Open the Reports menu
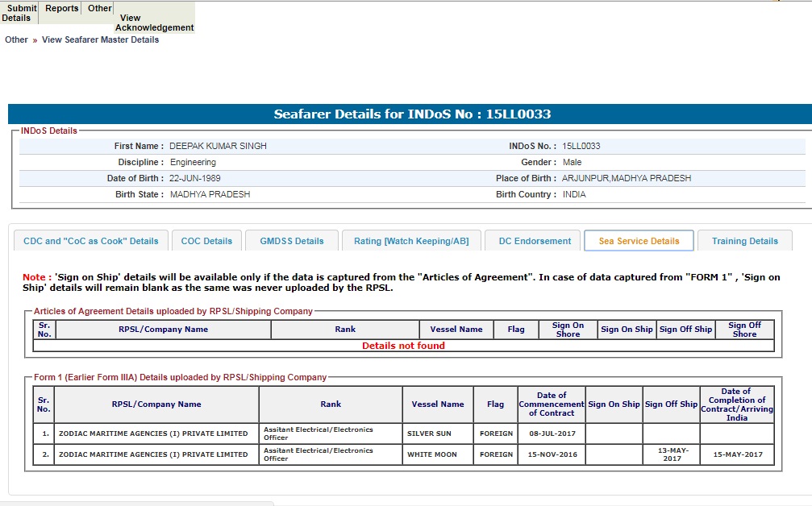The width and height of the screenshot is (812, 506). (62, 9)
